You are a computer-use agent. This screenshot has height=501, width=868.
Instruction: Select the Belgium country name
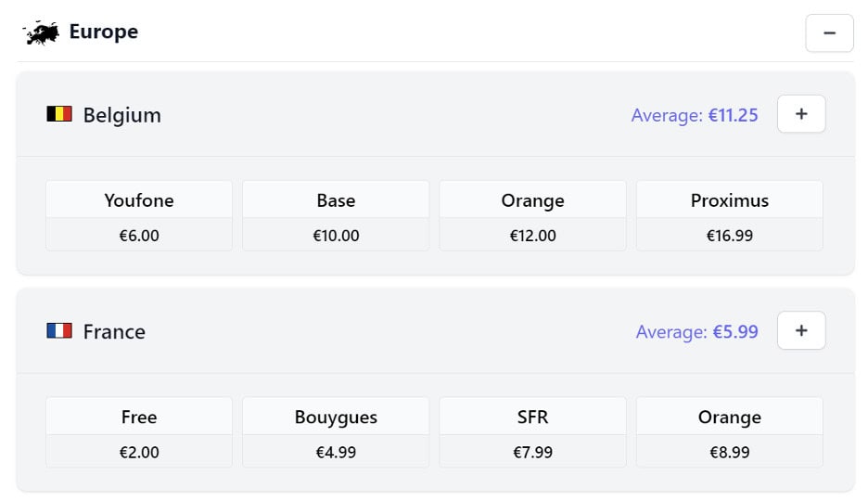point(121,115)
